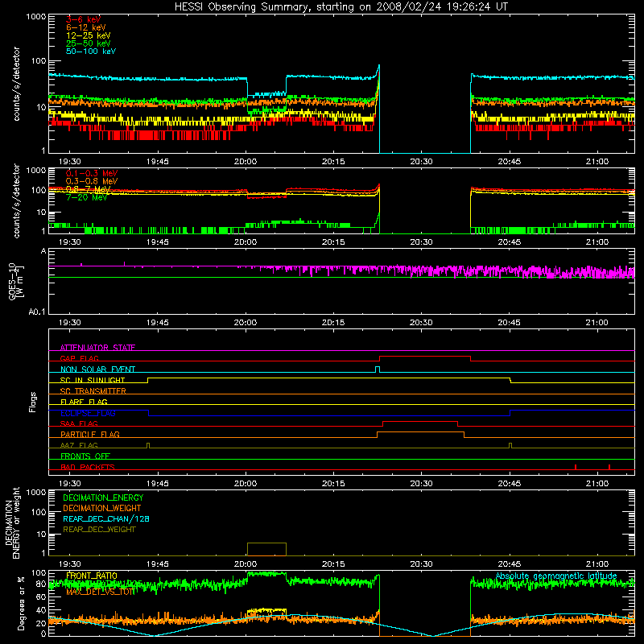Click the REAR_DEC_WEIGHT rectangular step near 20:00
The width and height of the screenshot is (644, 644).
[x=266, y=549]
